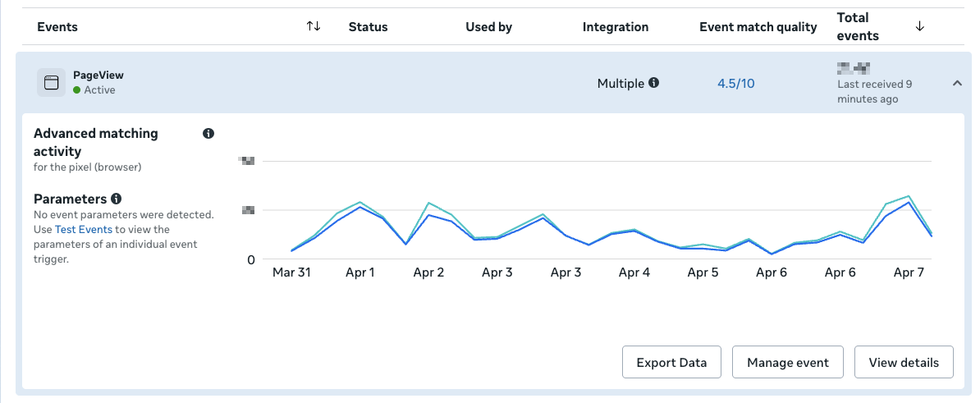Click the Integration column header
Image resolution: width=980 pixels, height=403 pixels.
click(616, 27)
